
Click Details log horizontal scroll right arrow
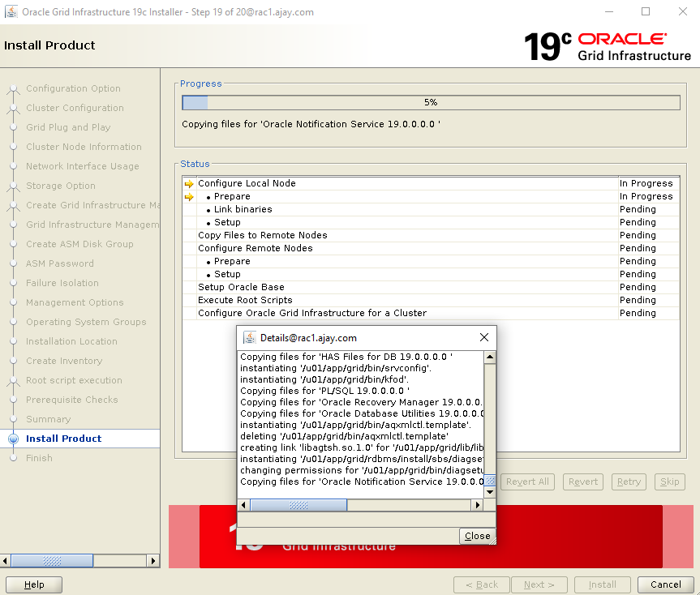coord(478,505)
